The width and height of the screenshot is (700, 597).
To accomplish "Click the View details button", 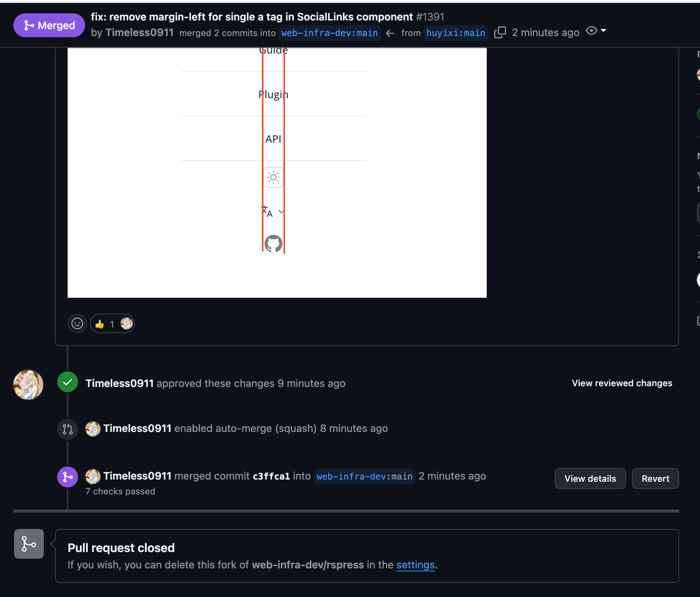I will [590, 478].
